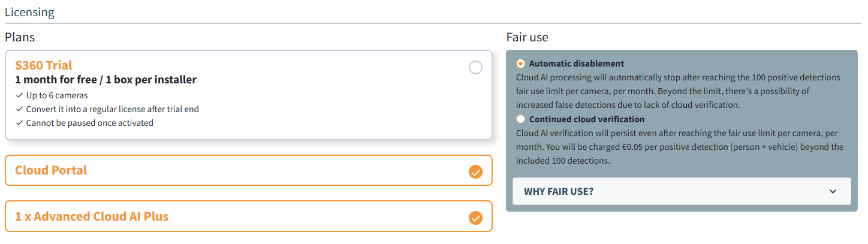Click the Automatic disablement label text
Viewport: 868px width, 244px height.
click(577, 64)
